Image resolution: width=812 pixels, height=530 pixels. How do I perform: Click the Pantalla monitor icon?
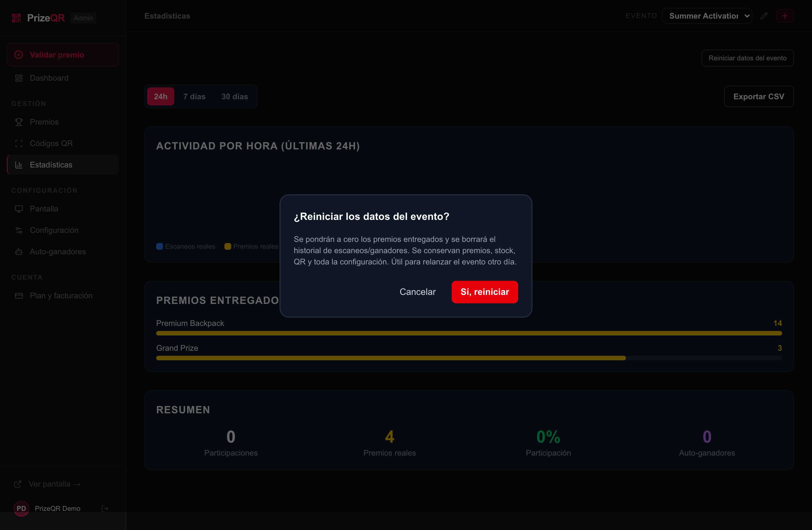[19, 209]
